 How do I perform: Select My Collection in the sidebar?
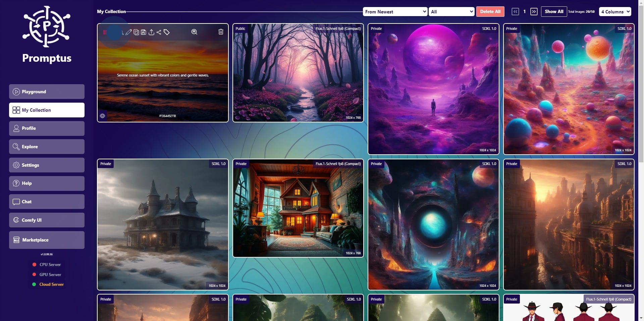click(47, 110)
